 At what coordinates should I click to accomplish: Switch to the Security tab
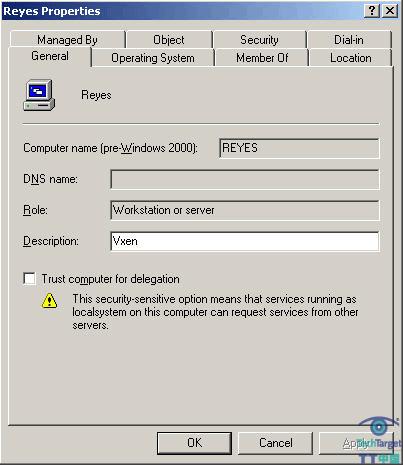pyautogui.click(x=259, y=40)
